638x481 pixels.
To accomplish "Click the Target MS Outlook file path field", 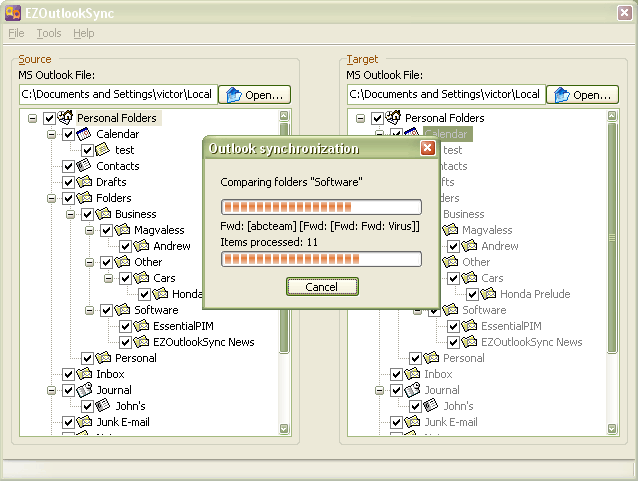I will 446,94.
